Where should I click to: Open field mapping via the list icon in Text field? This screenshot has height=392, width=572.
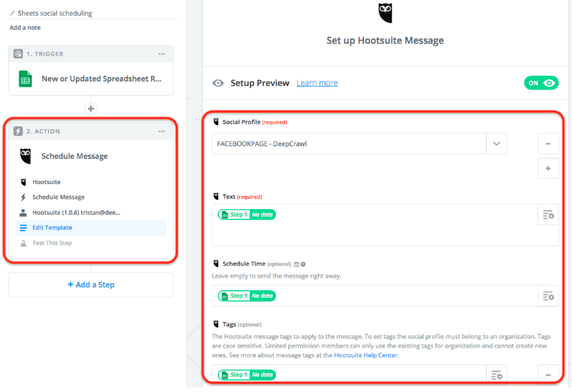pos(548,216)
